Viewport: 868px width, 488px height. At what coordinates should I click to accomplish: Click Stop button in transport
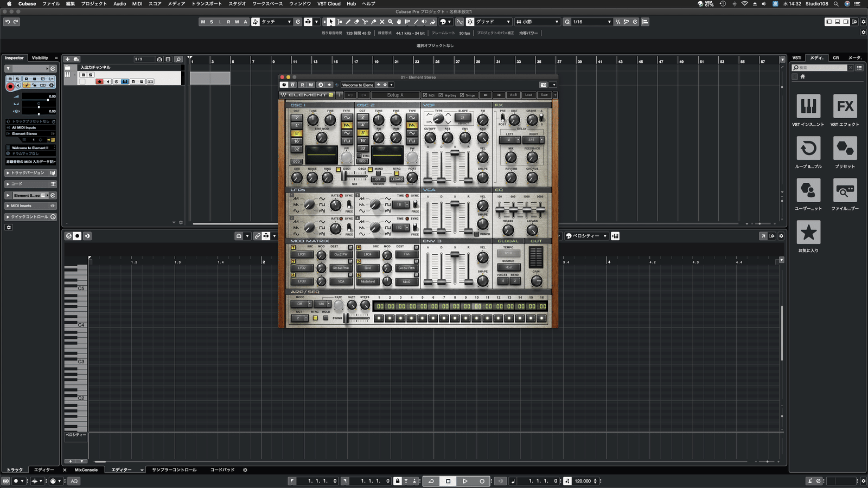click(x=448, y=481)
